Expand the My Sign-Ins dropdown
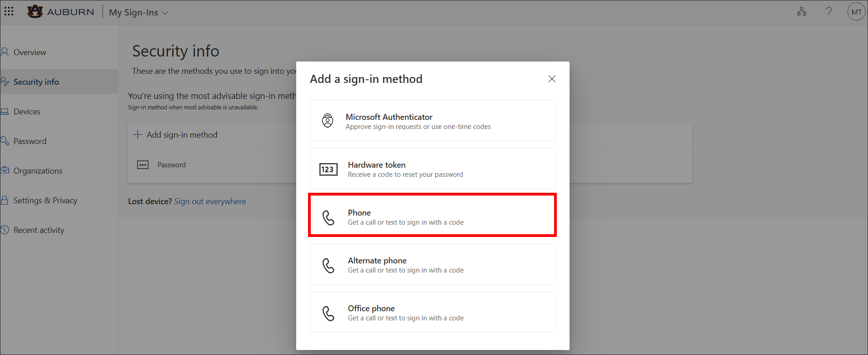This screenshot has height=355, width=868. (x=139, y=12)
